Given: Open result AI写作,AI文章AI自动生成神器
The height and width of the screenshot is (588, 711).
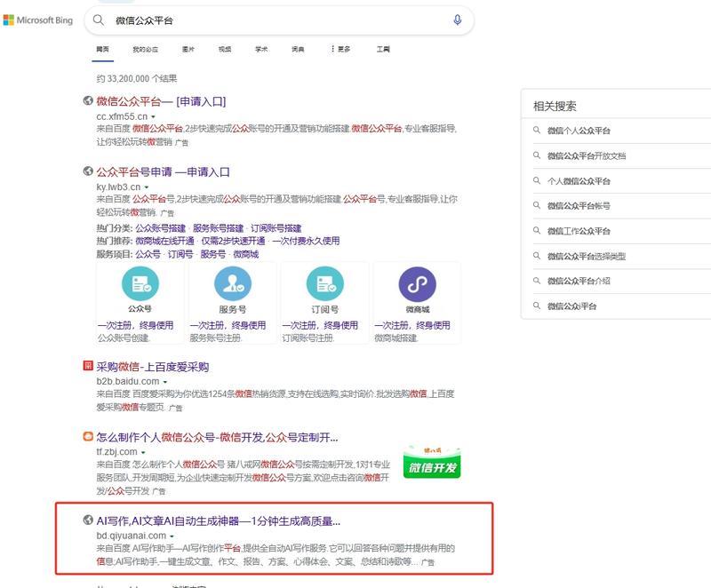Looking at the screenshot, I should coord(218,521).
